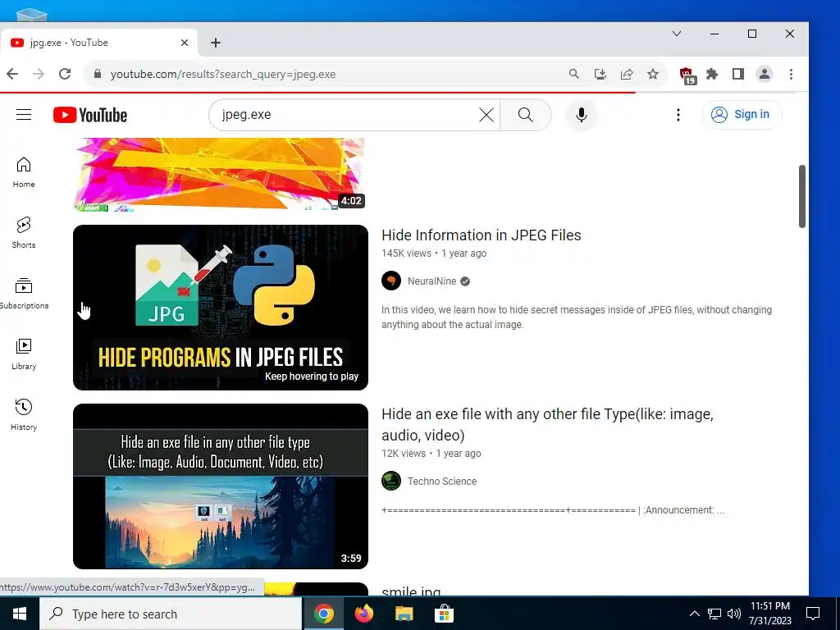Screen dimensions: 840x630
Task: Open the taskbar clock showing 11:51 PM
Action: [x=769, y=614]
